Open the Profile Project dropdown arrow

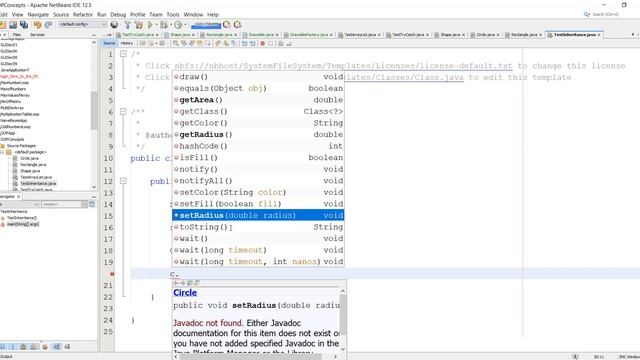[185, 25]
